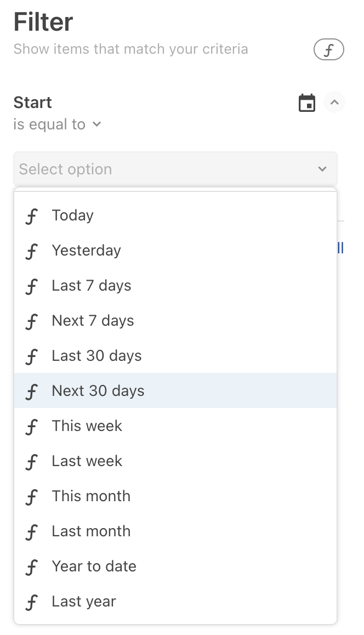Viewport: 364px width, 635px height.
Task: Click the formula icon next to Yesterday
Action: point(32,252)
